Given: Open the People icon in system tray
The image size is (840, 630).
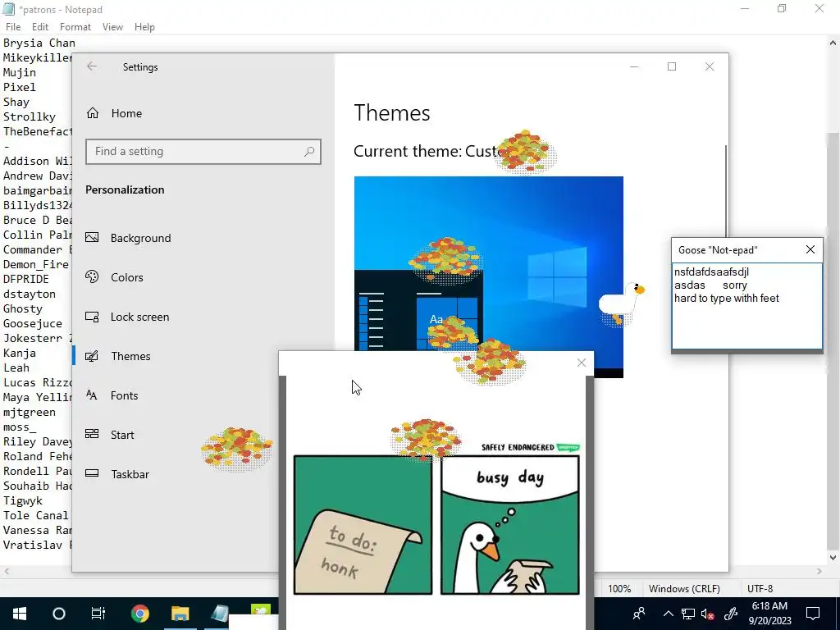Looking at the screenshot, I should (638, 614).
